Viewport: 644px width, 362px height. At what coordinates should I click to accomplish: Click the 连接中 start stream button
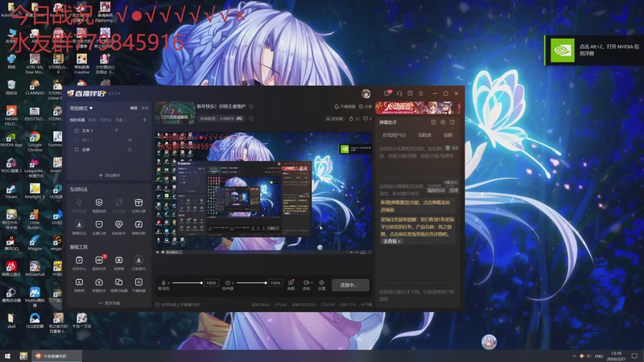coord(349,285)
